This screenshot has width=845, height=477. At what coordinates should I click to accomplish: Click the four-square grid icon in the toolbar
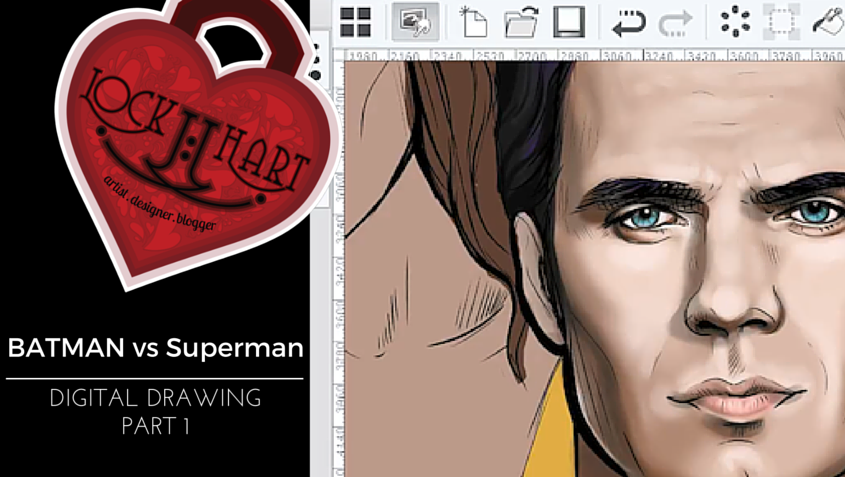click(356, 21)
